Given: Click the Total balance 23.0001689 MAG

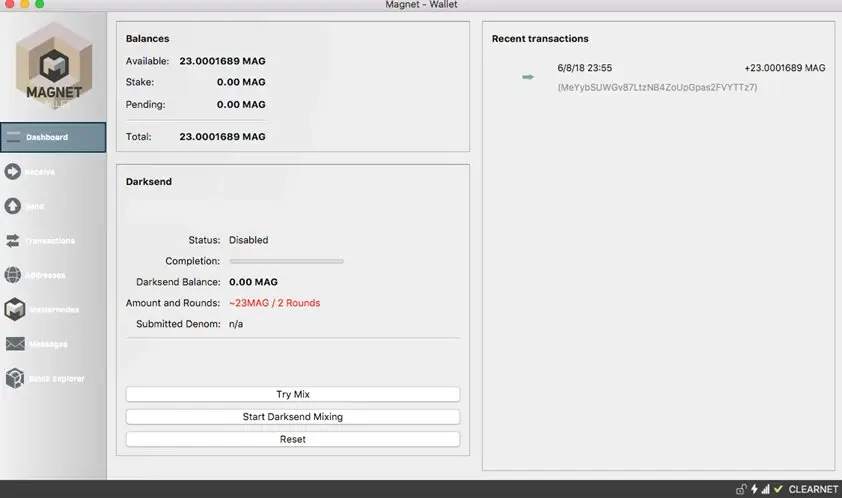Looking at the screenshot, I should point(222,136).
